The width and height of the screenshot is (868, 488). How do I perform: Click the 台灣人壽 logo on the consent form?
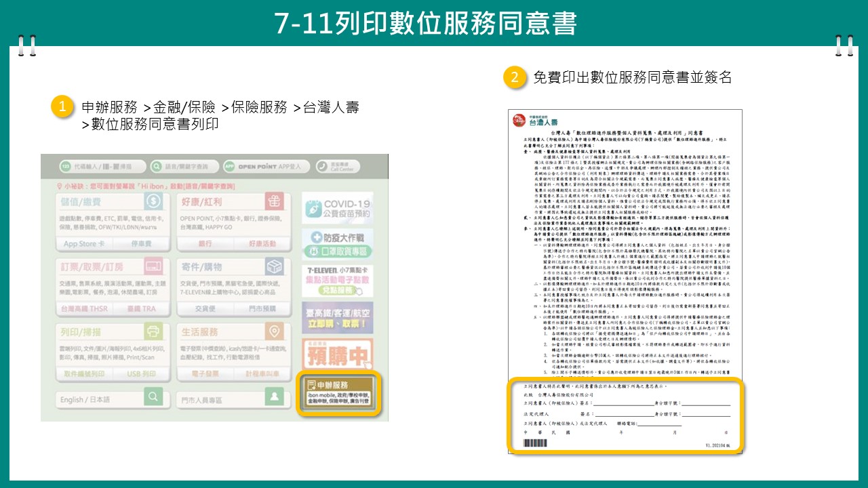coord(535,121)
